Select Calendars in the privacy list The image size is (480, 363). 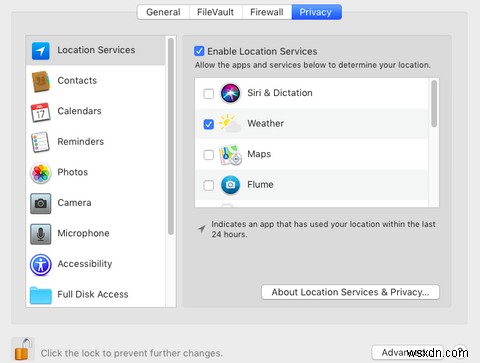pos(96,112)
